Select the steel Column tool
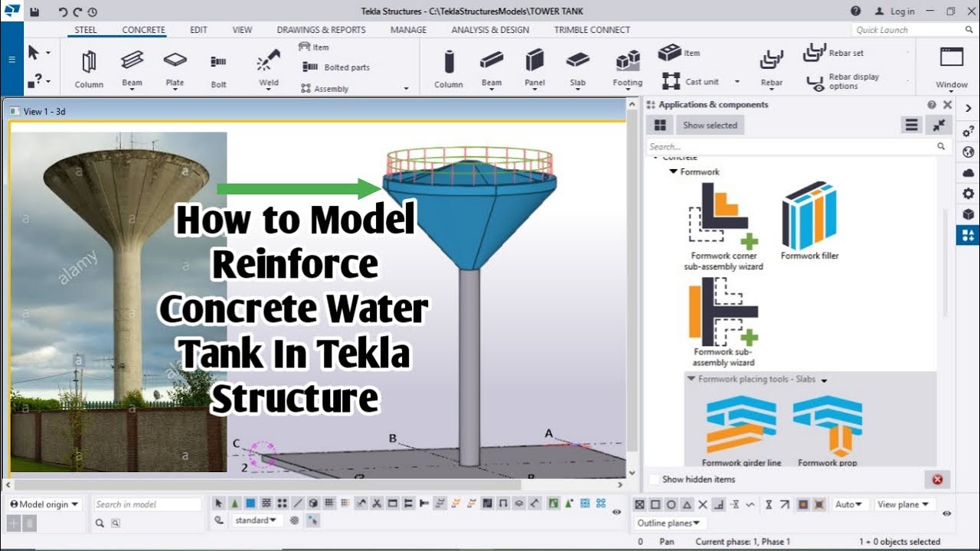This screenshot has width=980, height=551. 89,69
